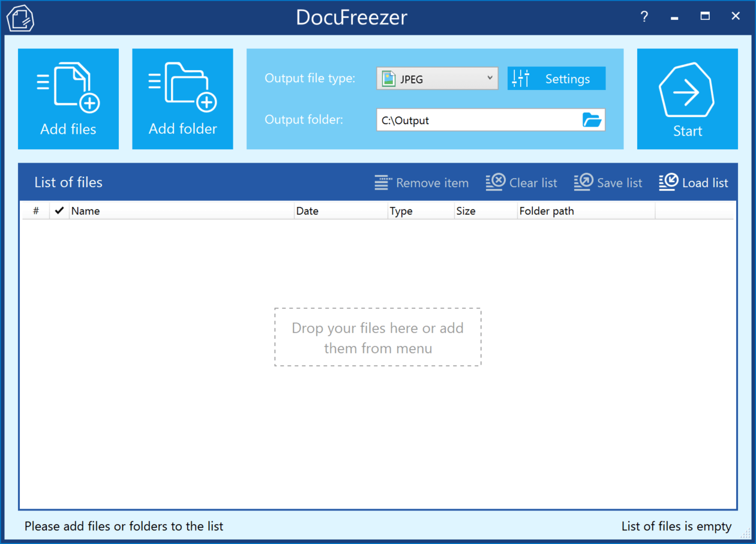This screenshot has width=756, height=544.
Task: Click the Clear list icon
Action: pyautogui.click(x=495, y=182)
